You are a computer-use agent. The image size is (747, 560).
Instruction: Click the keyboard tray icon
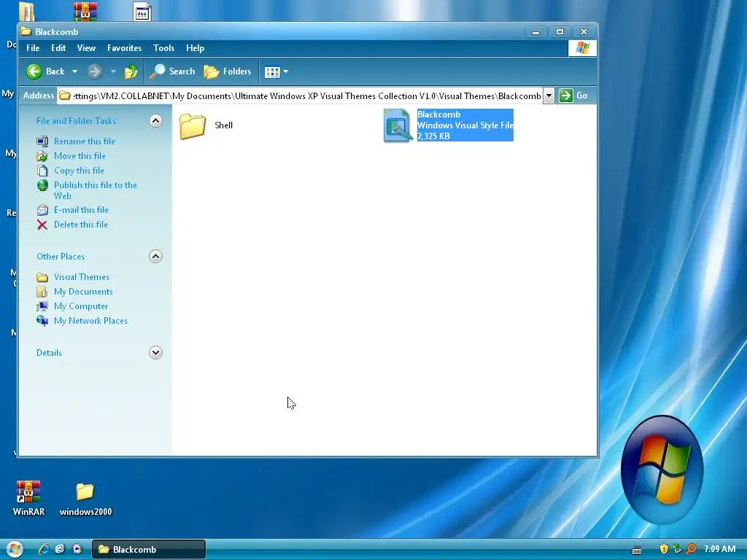[x=636, y=550]
